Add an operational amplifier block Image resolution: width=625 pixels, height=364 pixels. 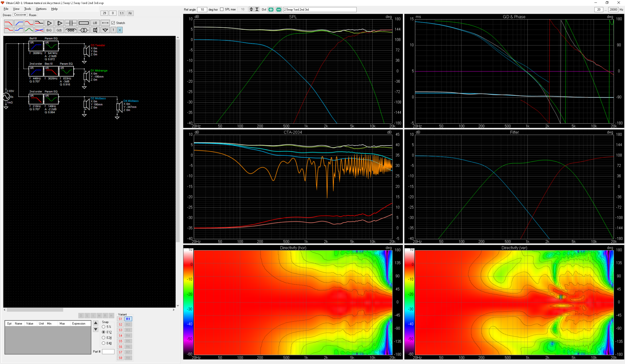click(59, 23)
